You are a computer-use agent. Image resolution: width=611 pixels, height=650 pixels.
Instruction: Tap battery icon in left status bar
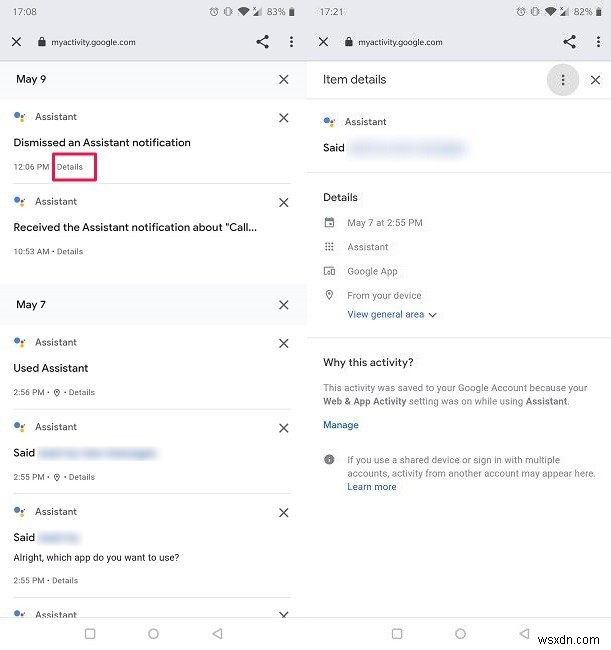click(x=292, y=12)
